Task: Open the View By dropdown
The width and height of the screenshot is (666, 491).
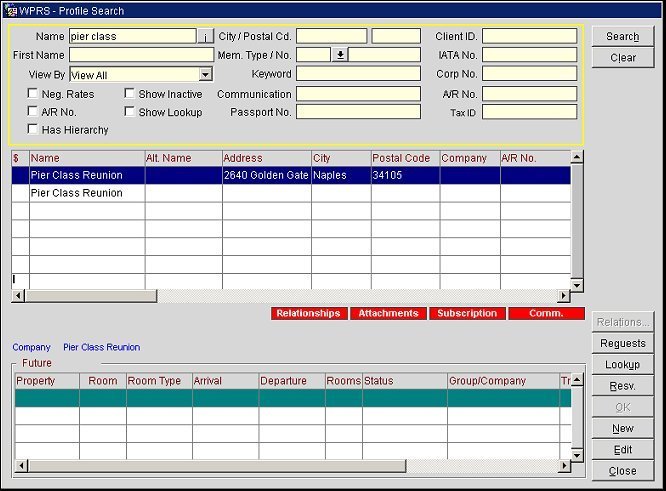Action: (206, 75)
